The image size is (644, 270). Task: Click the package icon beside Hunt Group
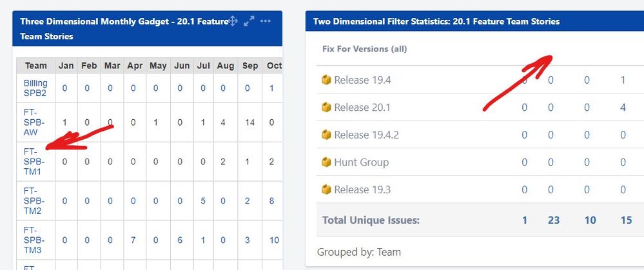coord(326,162)
